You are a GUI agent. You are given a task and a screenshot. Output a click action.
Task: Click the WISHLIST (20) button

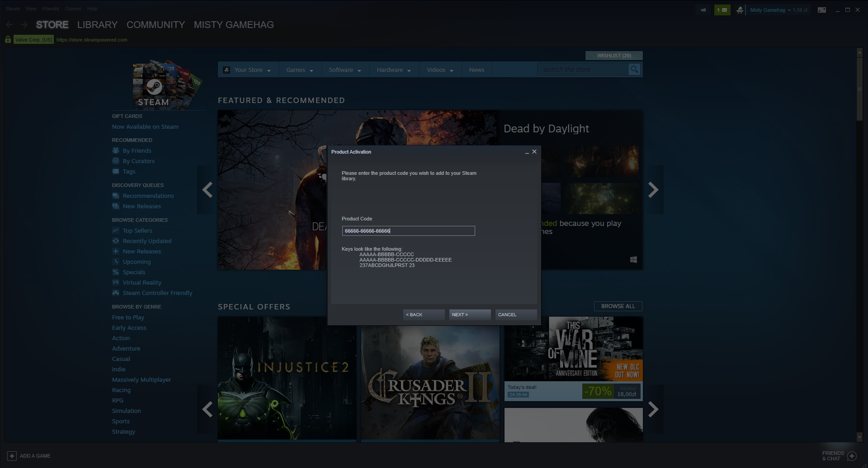[x=614, y=56]
